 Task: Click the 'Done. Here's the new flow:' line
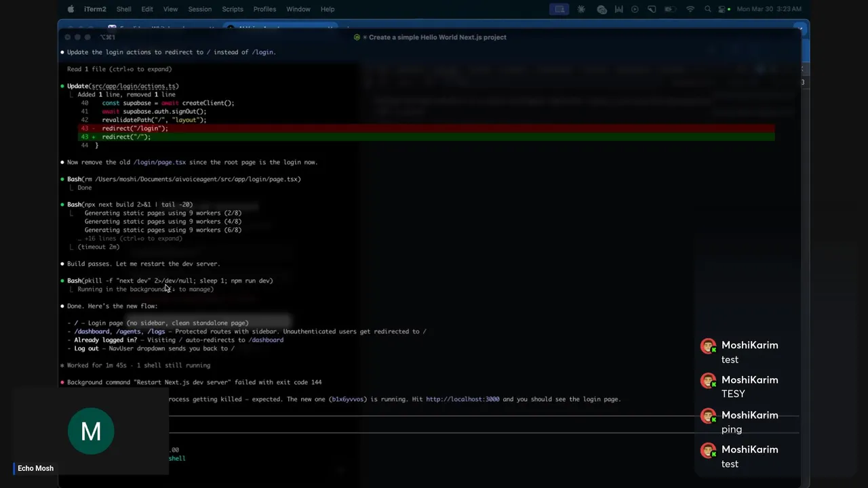coord(113,306)
